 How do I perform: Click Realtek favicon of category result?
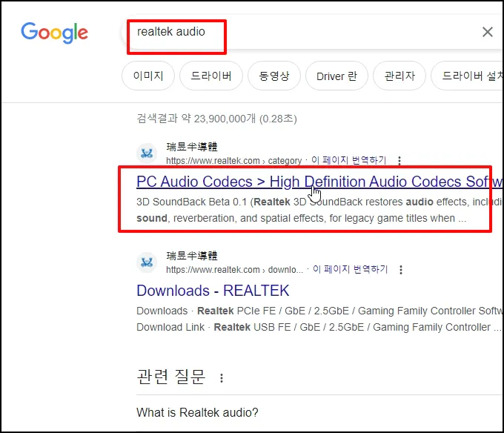pyautogui.click(x=147, y=153)
